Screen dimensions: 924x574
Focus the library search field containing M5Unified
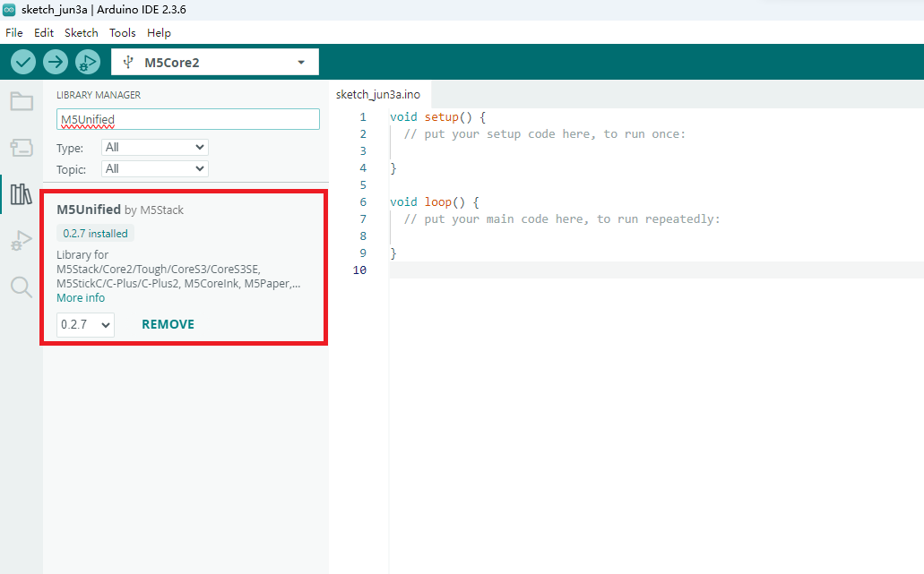tap(188, 119)
